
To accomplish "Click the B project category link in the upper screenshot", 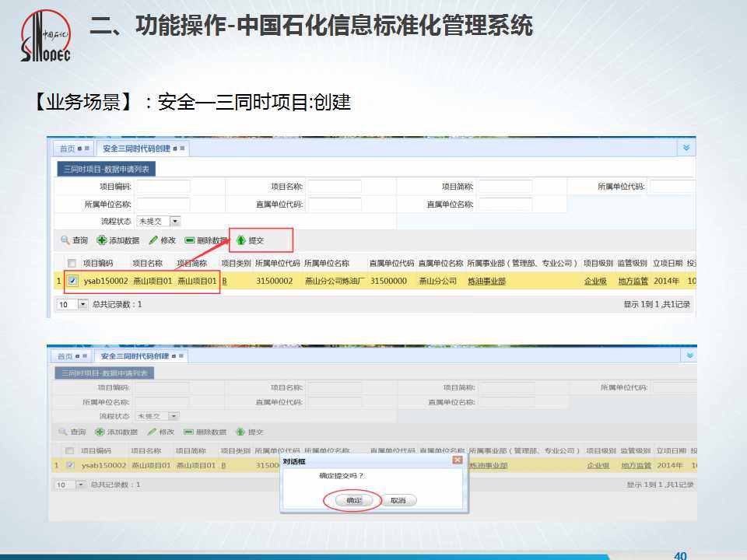I will click(x=224, y=282).
